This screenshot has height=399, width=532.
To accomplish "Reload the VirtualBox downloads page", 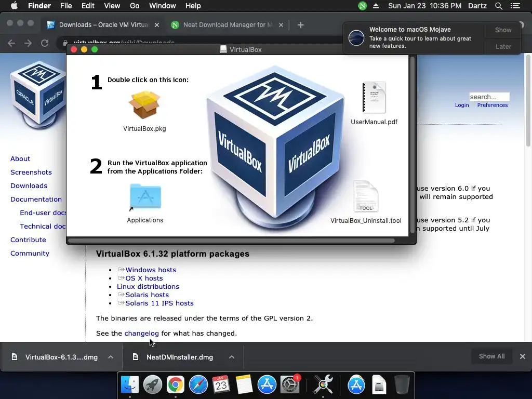I will click(x=45, y=43).
